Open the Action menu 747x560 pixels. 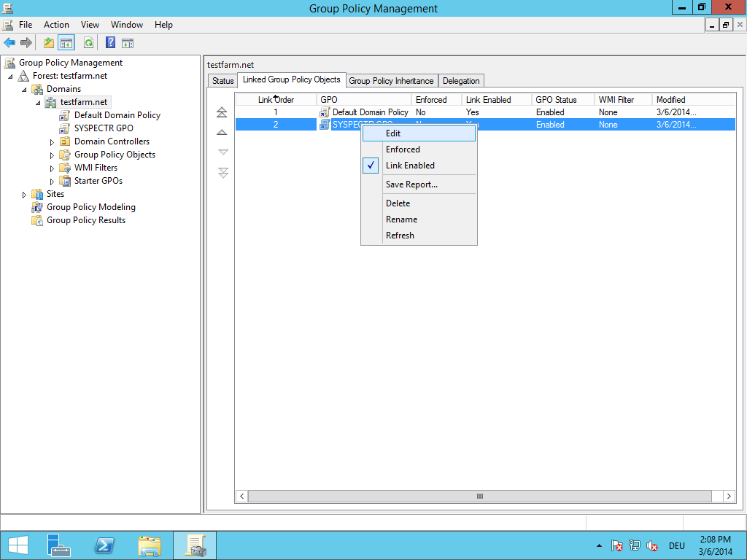click(56, 25)
